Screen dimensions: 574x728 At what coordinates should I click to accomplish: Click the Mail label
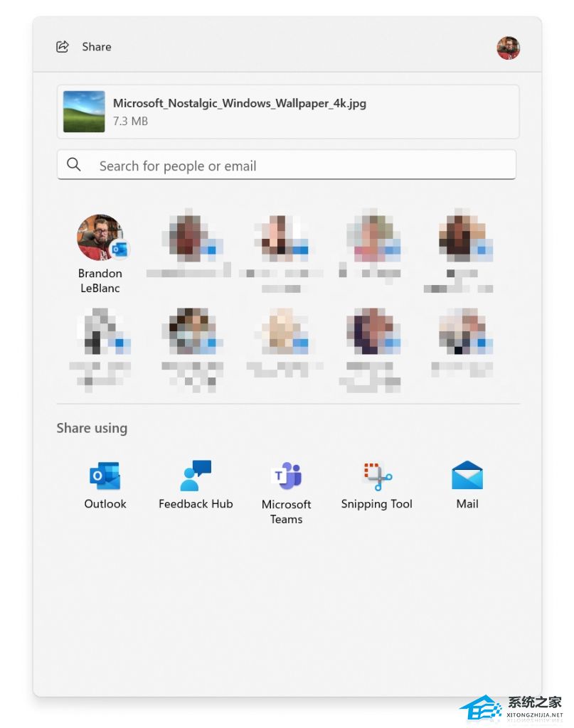coord(467,504)
